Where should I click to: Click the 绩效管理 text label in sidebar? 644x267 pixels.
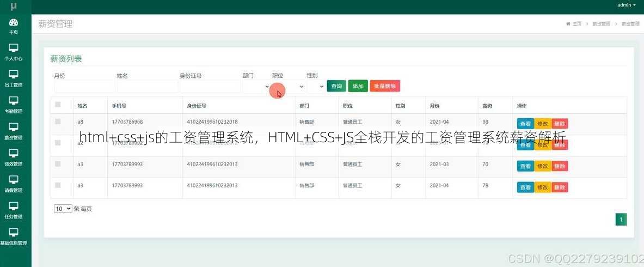[14, 163]
